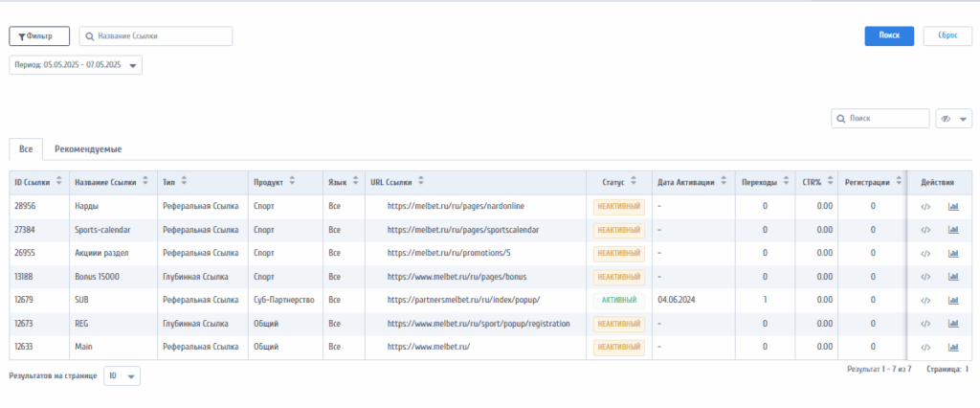Click the registration popup URL in REG row
This screenshot has width=980, height=408.
click(479, 324)
